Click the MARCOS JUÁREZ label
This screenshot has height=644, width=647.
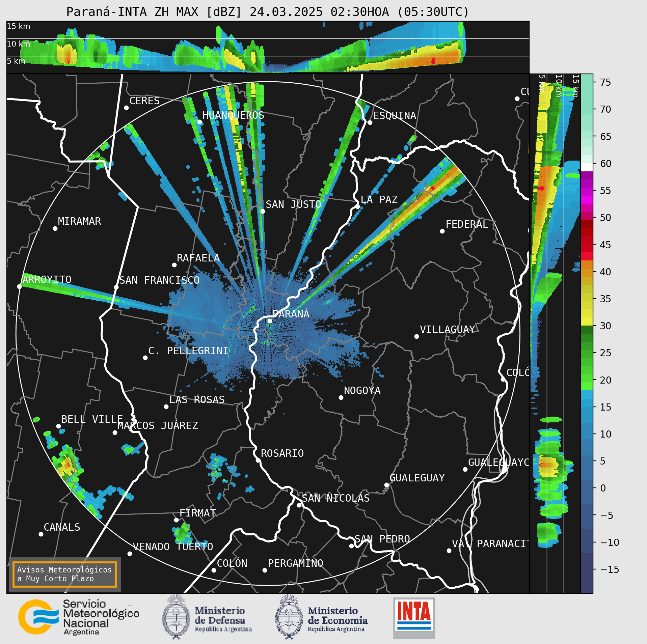pos(158,425)
